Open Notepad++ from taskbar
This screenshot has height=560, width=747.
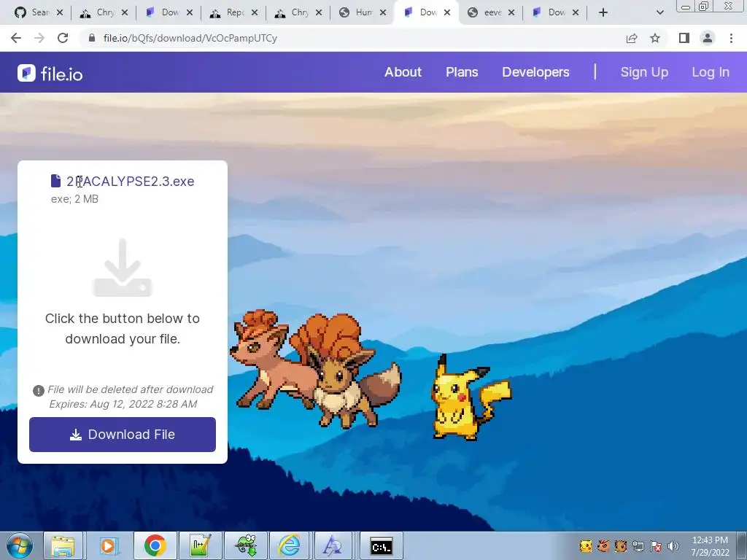[200, 545]
